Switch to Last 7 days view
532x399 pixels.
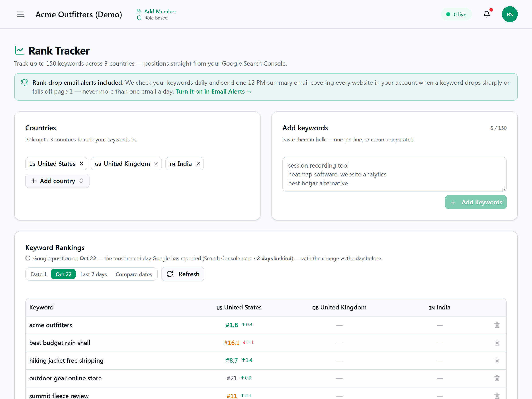pyautogui.click(x=93, y=274)
